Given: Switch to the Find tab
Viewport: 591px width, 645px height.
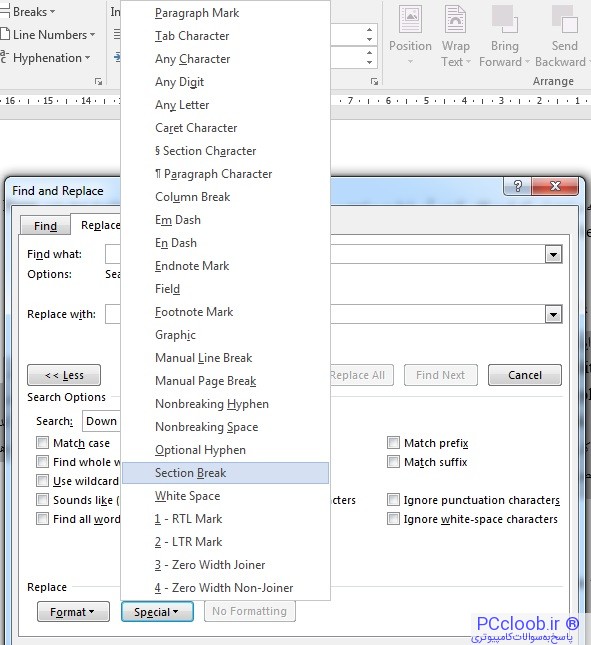Looking at the screenshot, I should 45,226.
